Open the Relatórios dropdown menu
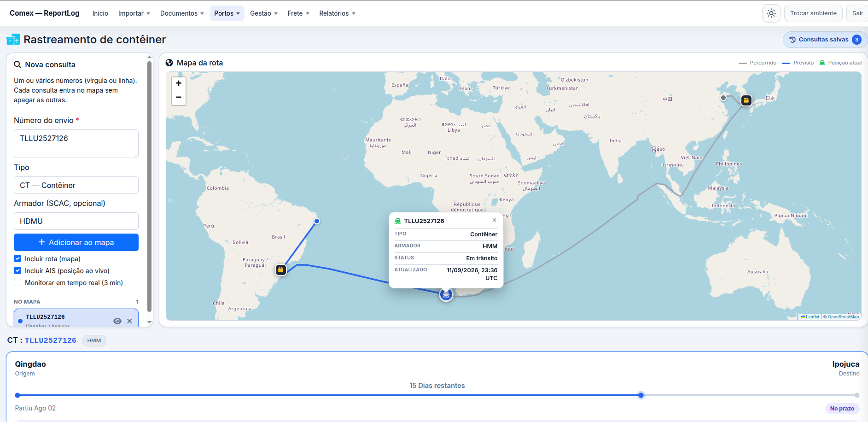Viewport: 868px width, 422px height. tap(338, 13)
